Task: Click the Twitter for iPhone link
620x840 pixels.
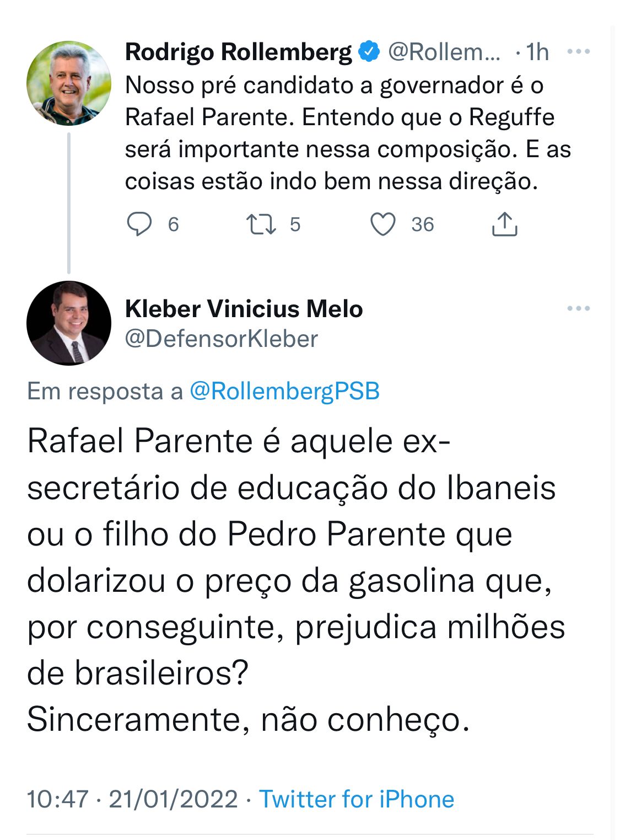Action: tap(357, 799)
